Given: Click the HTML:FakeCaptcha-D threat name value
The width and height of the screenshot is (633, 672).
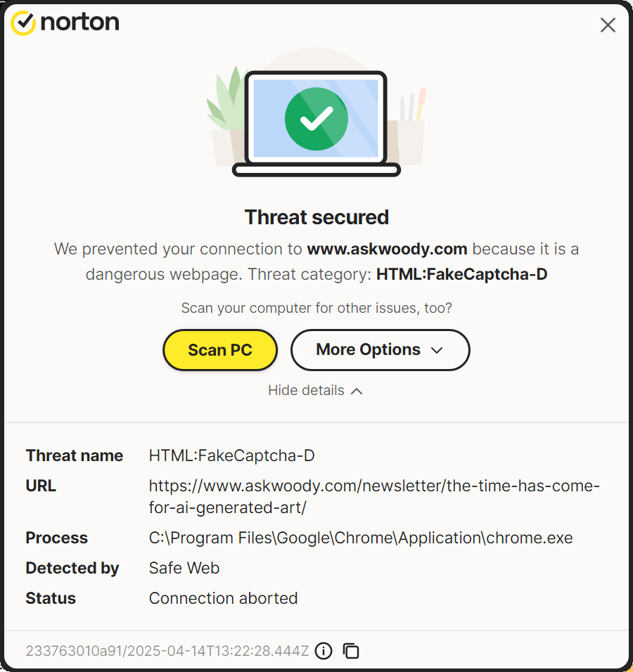Looking at the screenshot, I should tap(231, 455).
